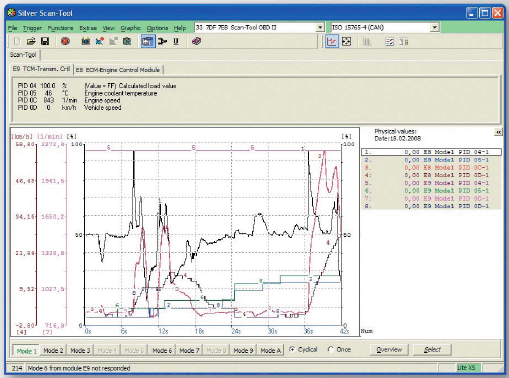Select the E8 ECM-Engine Control Module tab
Screen dimensions: 509x378
point(118,70)
